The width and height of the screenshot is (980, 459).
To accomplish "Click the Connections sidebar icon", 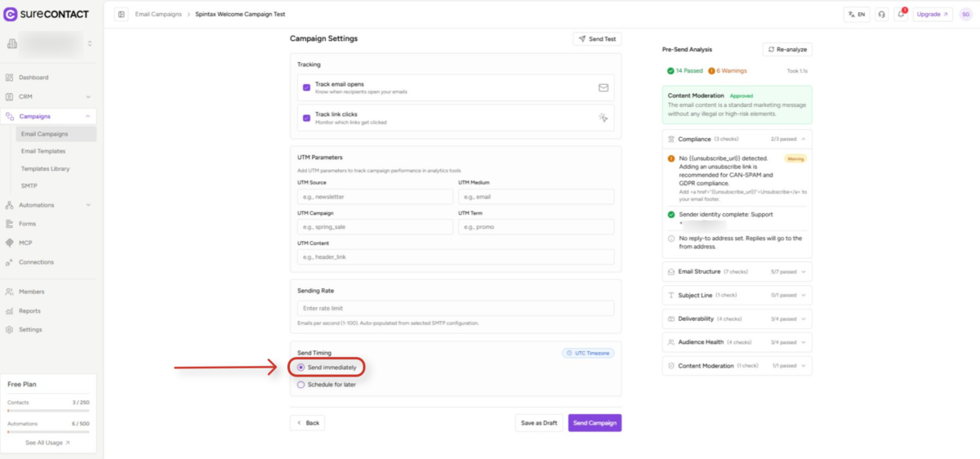I will (10, 262).
